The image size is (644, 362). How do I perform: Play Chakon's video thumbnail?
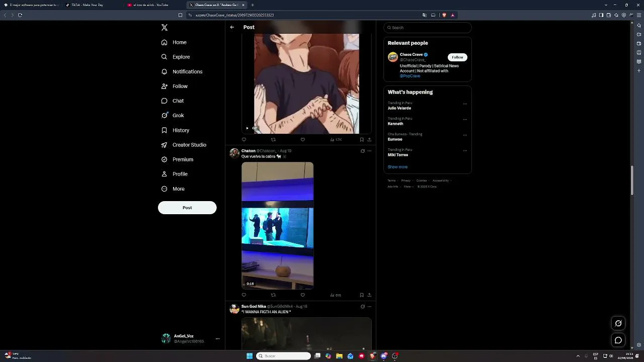coord(277,226)
